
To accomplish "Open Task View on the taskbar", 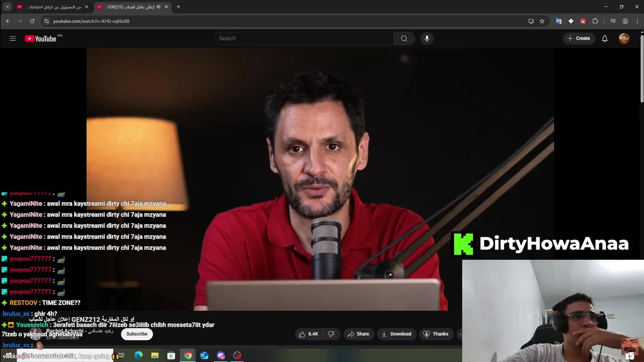I will tap(122, 355).
